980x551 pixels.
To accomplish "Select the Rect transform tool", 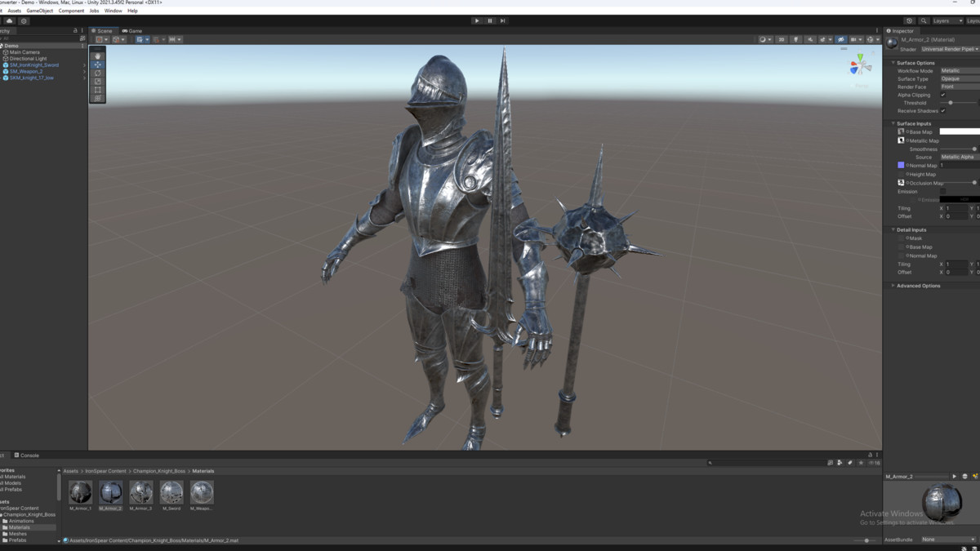I will pos(97,88).
